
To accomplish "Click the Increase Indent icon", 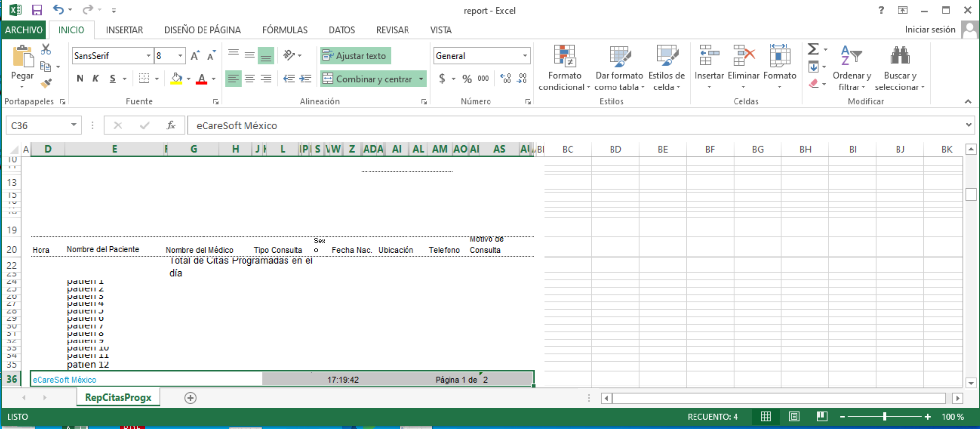I will (x=306, y=79).
